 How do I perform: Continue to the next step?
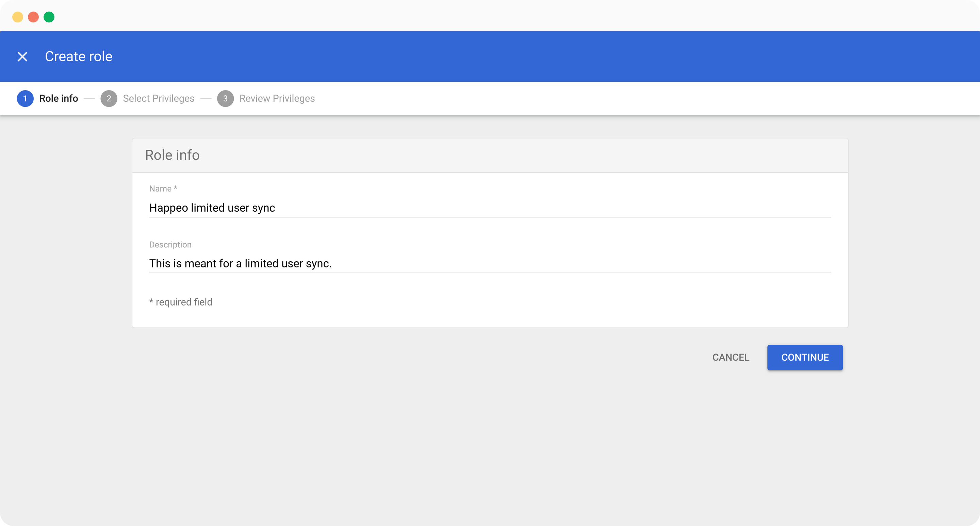click(x=805, y=358)
